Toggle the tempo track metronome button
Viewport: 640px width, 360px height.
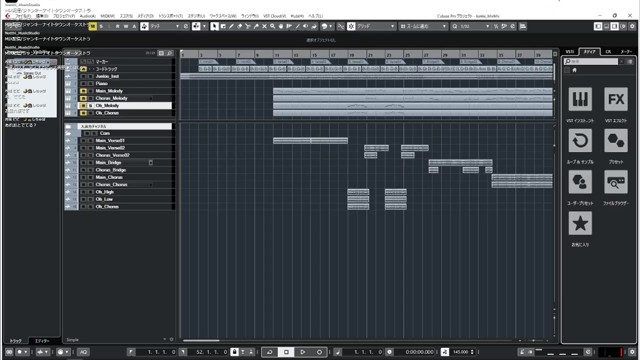445,352
